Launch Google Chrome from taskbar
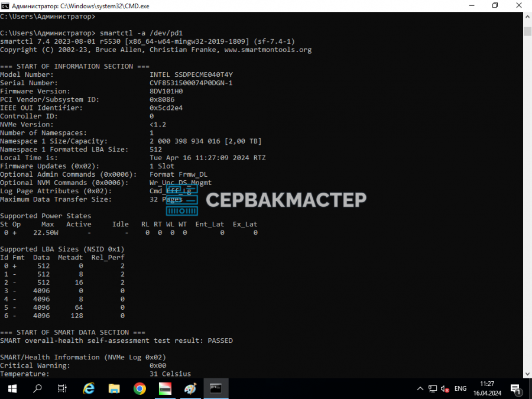 140,388
